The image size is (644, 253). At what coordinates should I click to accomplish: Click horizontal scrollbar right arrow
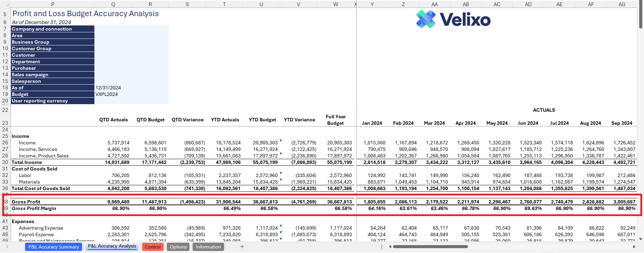634,247
